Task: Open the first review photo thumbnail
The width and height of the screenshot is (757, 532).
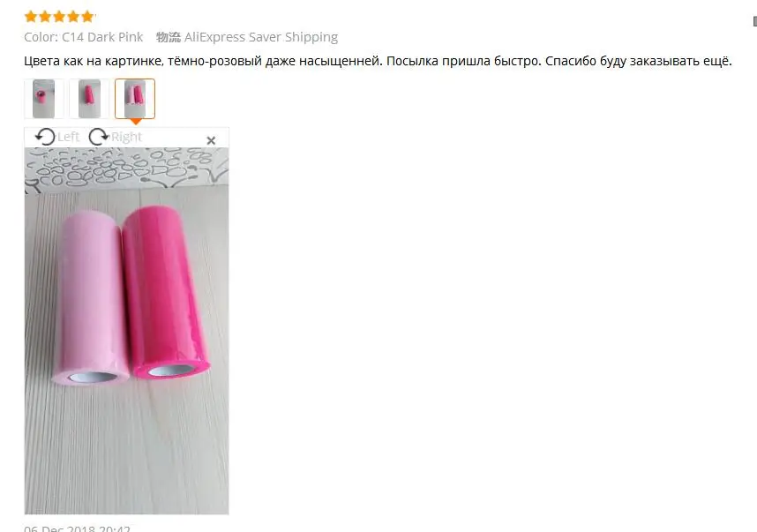Action: 43,99
